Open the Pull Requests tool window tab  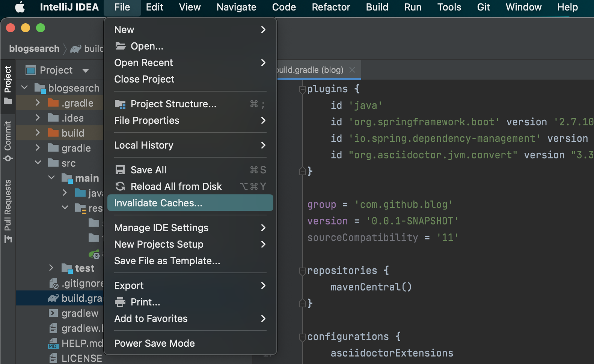[x=8, y=211]
